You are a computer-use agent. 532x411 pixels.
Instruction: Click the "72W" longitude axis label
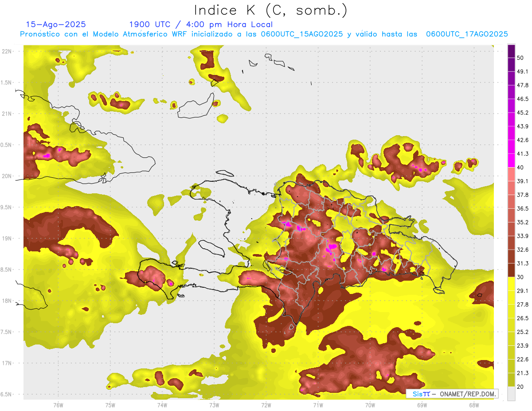pyautogui.click(x=266, y=405)
